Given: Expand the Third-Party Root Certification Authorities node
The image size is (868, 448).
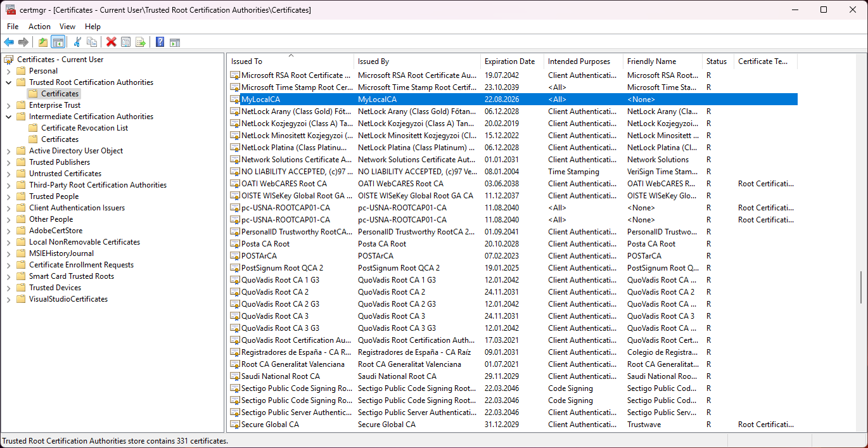Looking at the screenshot, I should [9, 185].
